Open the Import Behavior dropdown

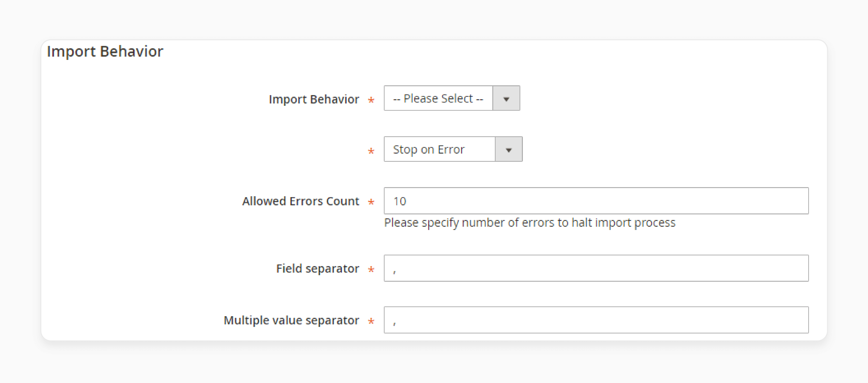click(451, 98)
